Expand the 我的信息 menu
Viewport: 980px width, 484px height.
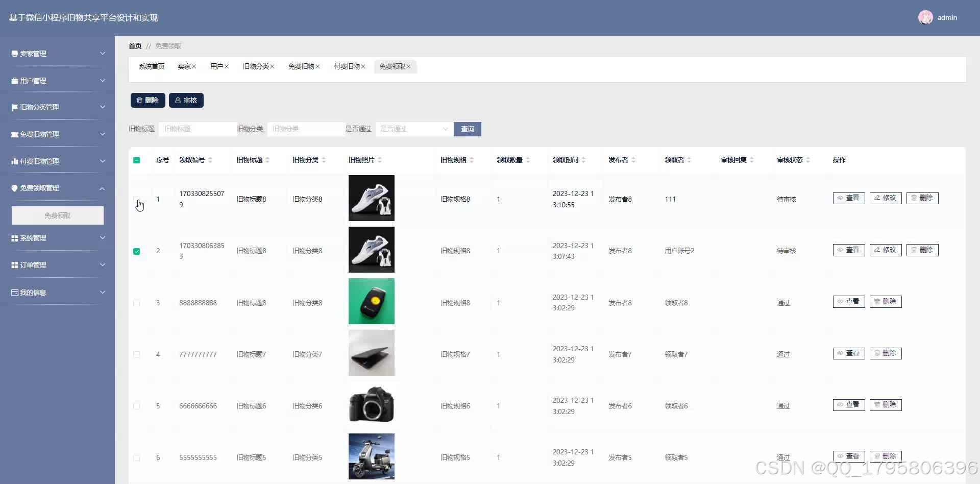pos(103,293)
